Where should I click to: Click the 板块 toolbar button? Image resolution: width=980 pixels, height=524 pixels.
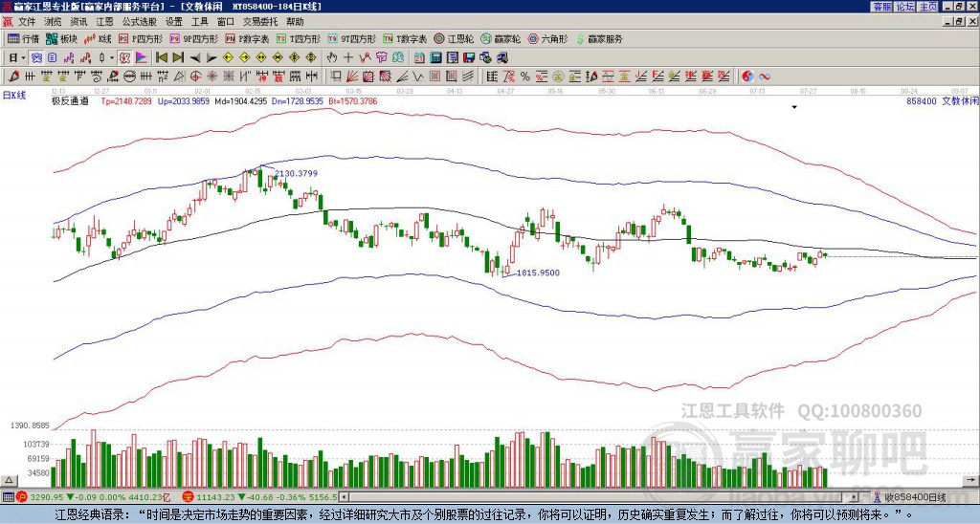click(61, 38)
